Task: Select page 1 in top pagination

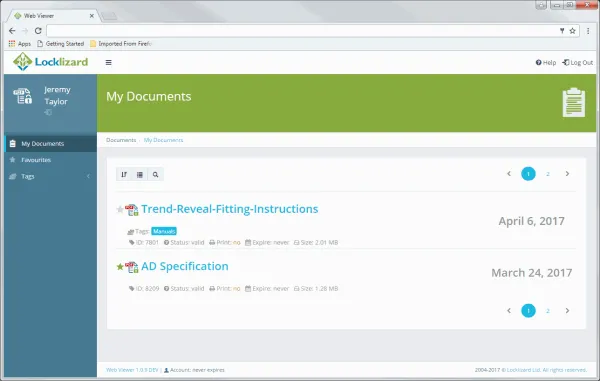Action: (528, 174)
